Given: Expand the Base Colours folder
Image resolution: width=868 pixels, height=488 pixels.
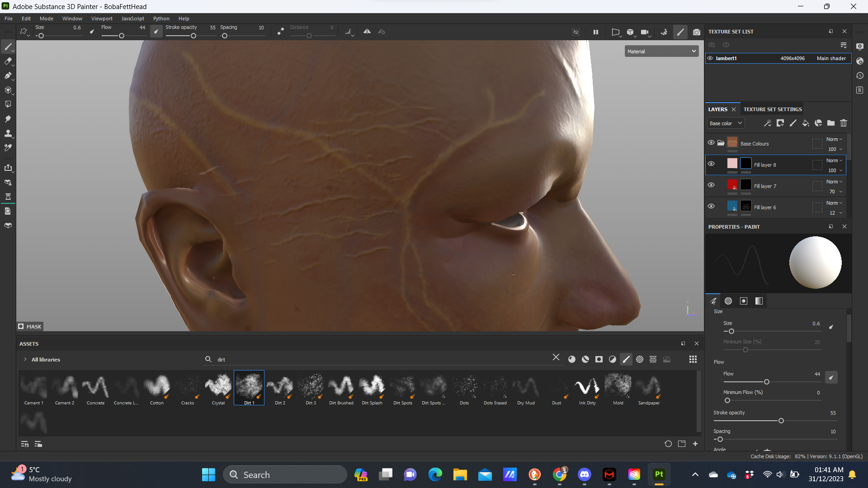Looking at the screenshot, I should 721,143.
